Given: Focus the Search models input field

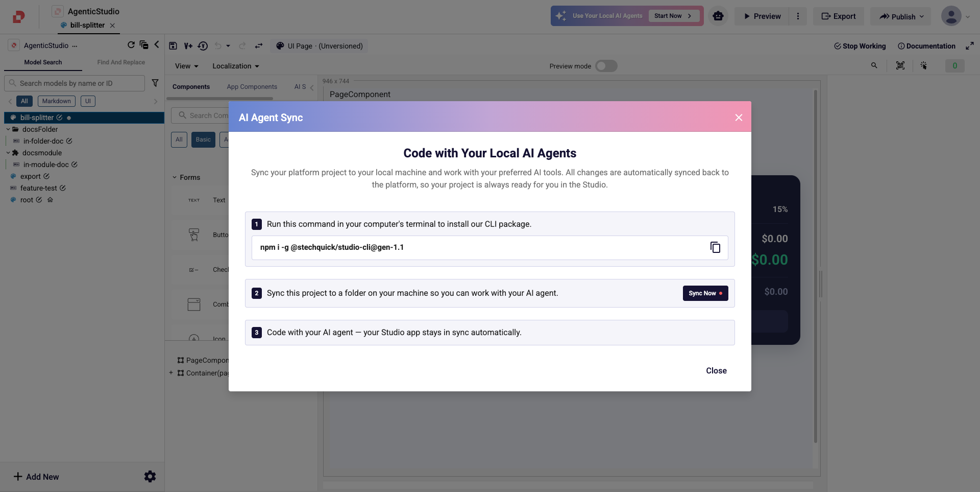Looking at the screenshot, I should [x=75, y=83].
